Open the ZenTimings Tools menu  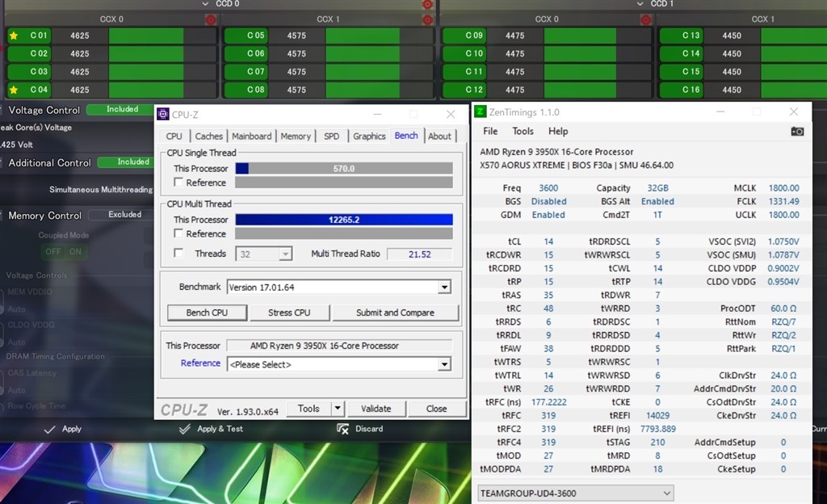click(523, 132)
